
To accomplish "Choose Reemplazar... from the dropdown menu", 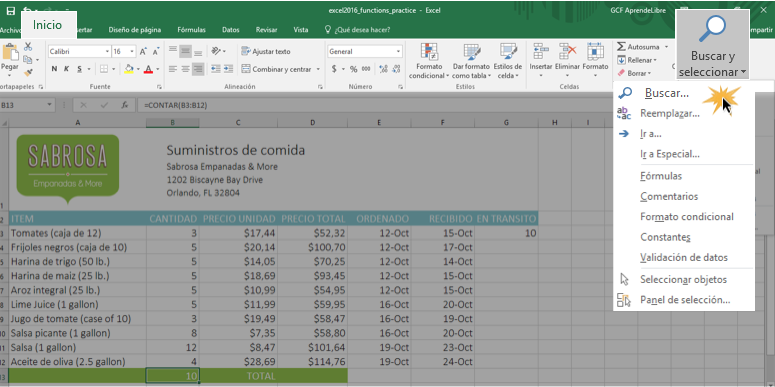I will click(x=670, y=114).
